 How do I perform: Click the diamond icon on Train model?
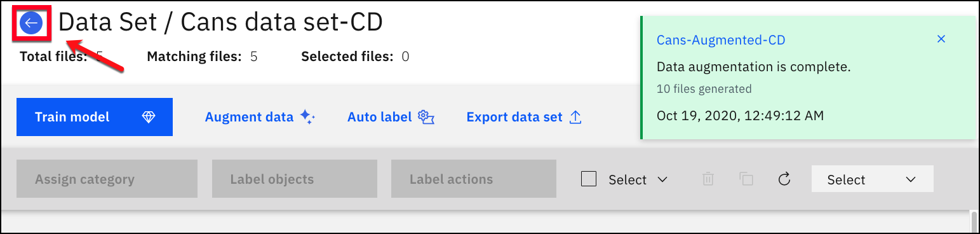coord(149,117)
